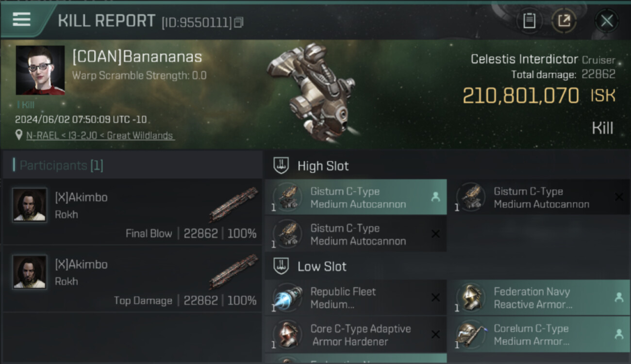The height and width of the screenshot is (364, 631).
Task: Open the clipboard icon in header
Action: 529,21
